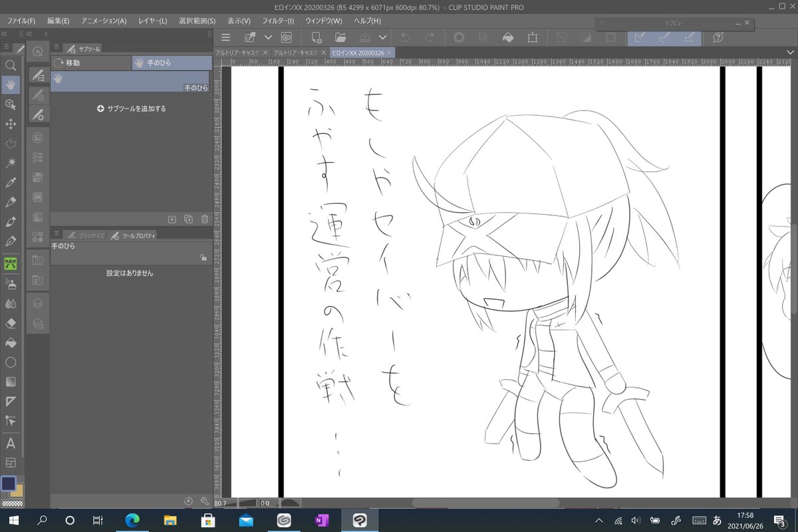798x532 pixels.
Task: Select the Move layer four-arrow tool
Action: click(11, 124)
